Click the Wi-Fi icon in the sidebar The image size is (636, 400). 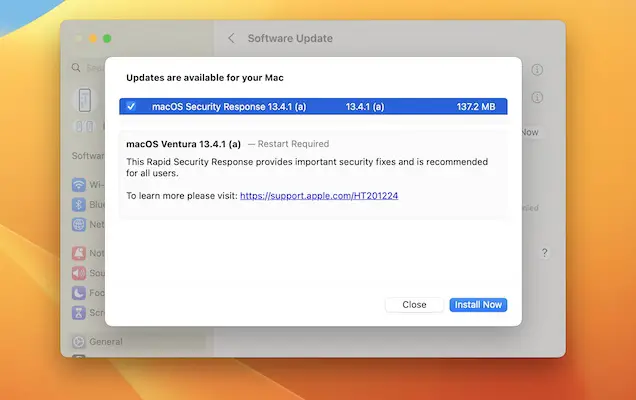pyautogui.click(x=78, y=185)
